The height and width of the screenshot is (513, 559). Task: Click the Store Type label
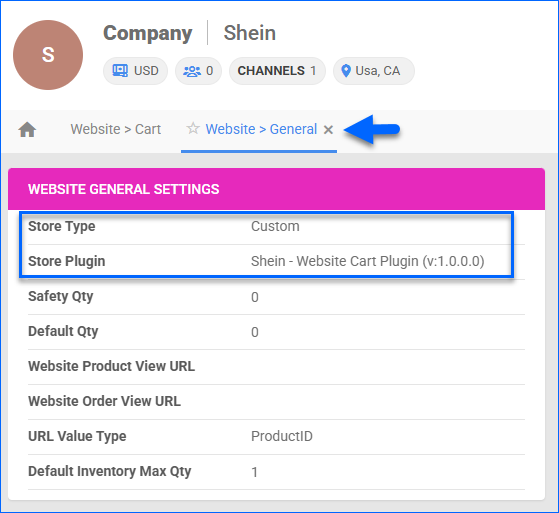[62, 226]
